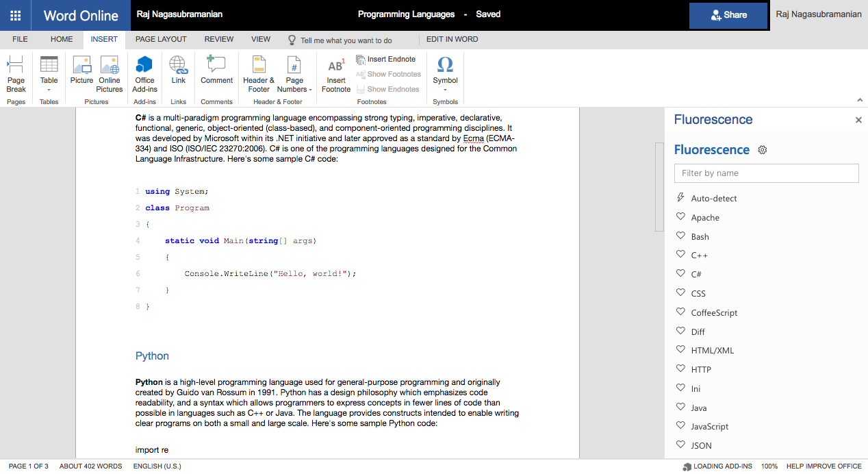Select the INSERT tab
868x474 pixels.
(x=104, y=39)
